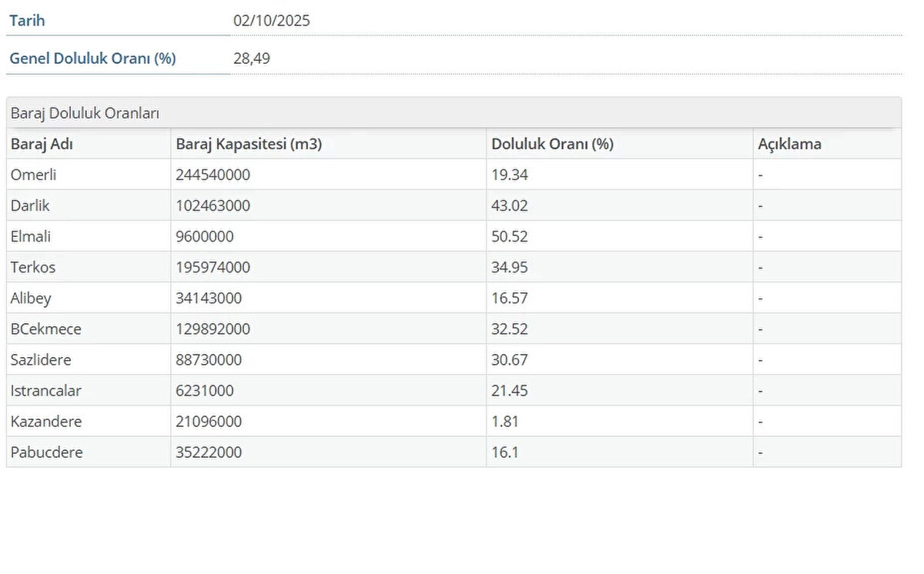Viewport: 924px width, 574px height.
Task: Click the Terkos row name
Action: coord(33,267)
